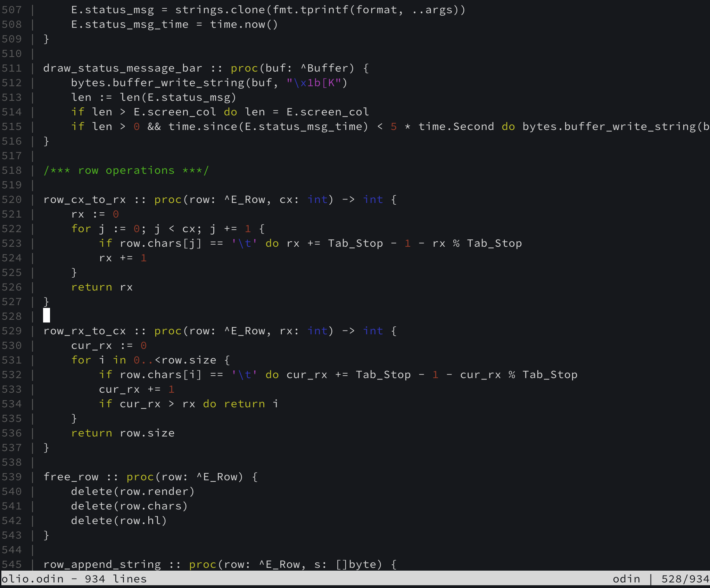Click the '/*** row operations ***/' comment
This screenshot has height=588, width=710.
pos(126,170)
